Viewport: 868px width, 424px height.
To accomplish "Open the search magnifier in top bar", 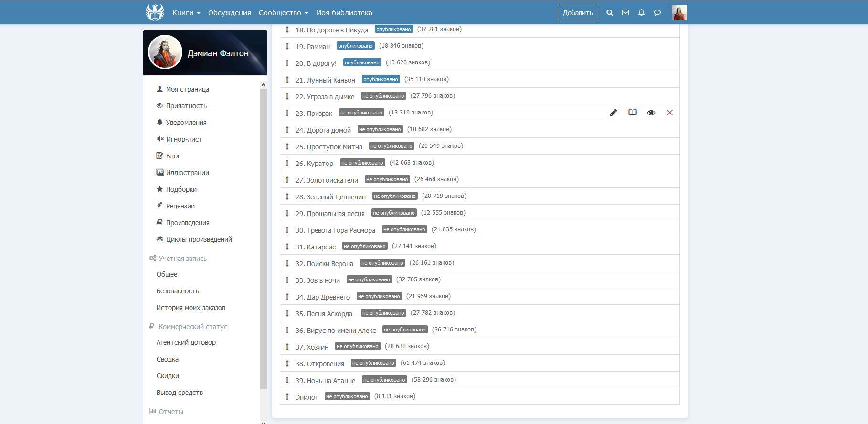I will pyautogui.click(x=610, y=13).
